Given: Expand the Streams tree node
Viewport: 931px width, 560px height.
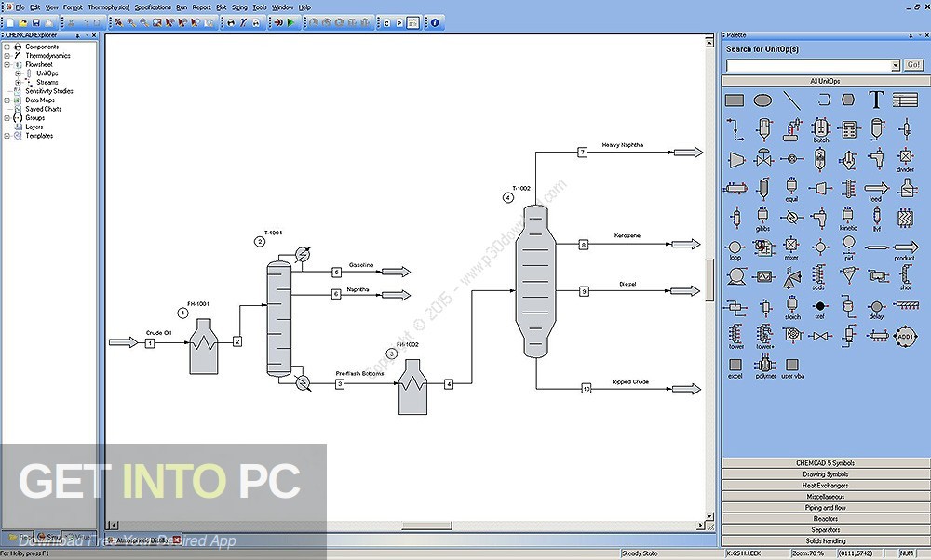Looking at the screenshot, I should pos(18,83).
